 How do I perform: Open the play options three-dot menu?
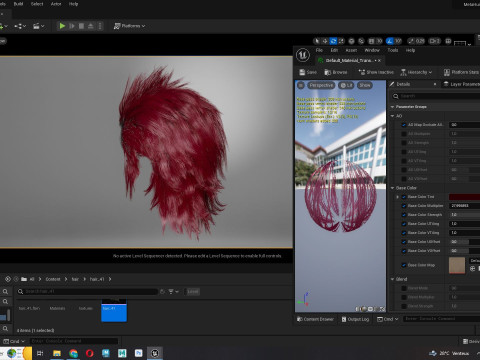[x=100, y=26]
